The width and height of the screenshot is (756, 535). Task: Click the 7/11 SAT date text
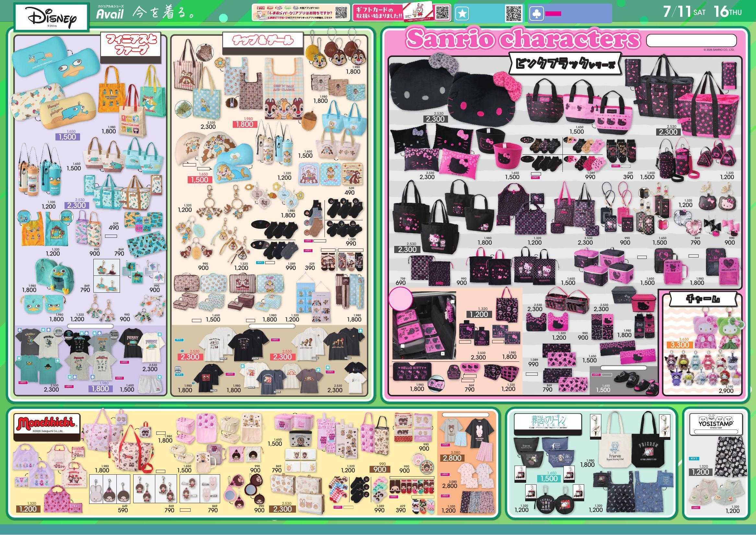[x=684, y=12]
